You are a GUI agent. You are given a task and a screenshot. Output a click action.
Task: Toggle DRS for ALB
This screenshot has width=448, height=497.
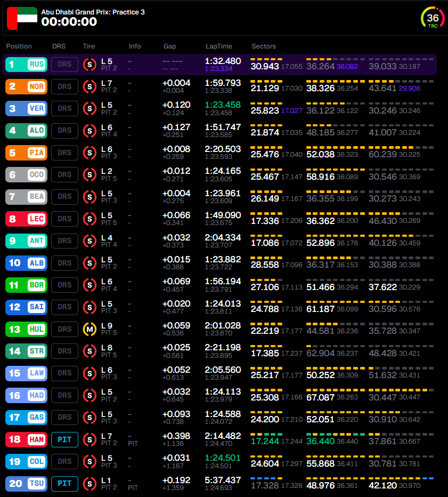pyautogui.click(x=63, y=263)
